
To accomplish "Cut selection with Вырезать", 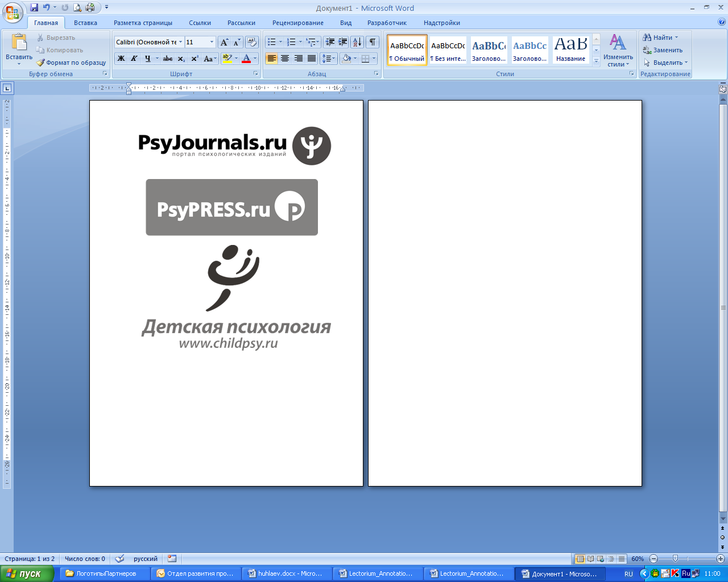I will (x=56, y=38).
